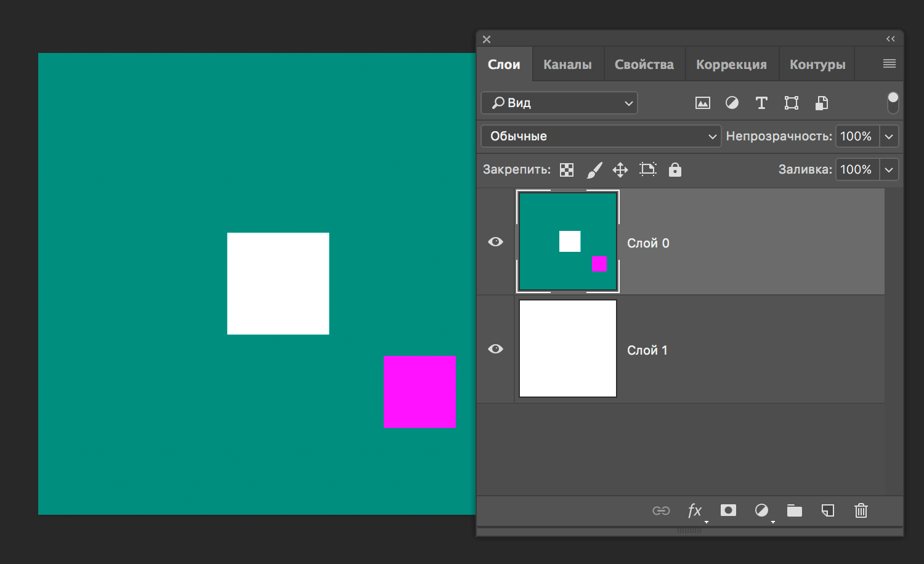Click the Слой 1 white thumbnail
This screenshot has height=564, width=924.
[567, 348]
